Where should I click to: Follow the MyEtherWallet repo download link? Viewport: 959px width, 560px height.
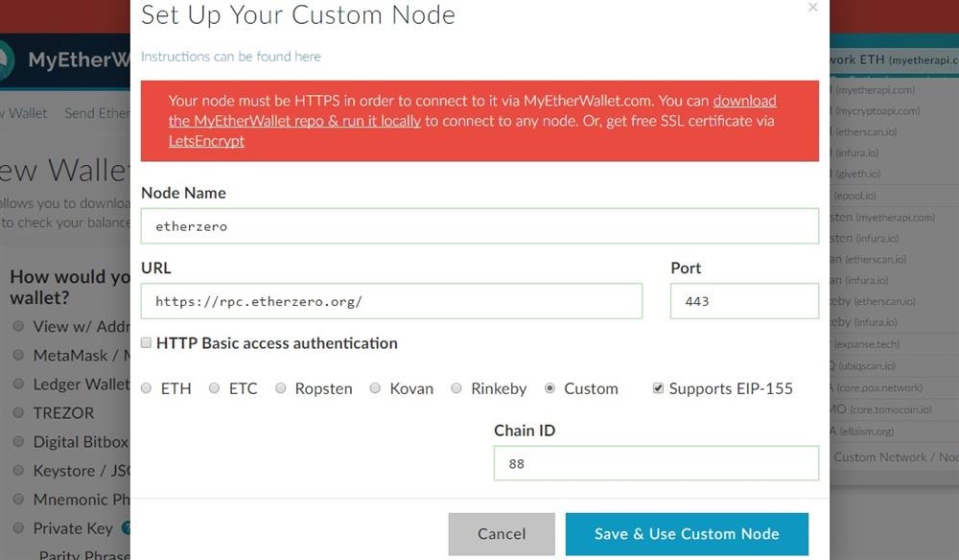[x=294, y=121]
